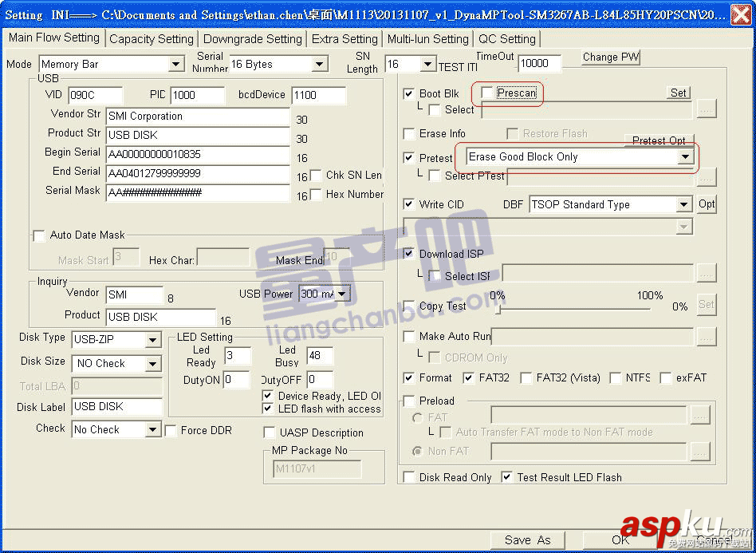Click the Change PW button

click(610, 57)
